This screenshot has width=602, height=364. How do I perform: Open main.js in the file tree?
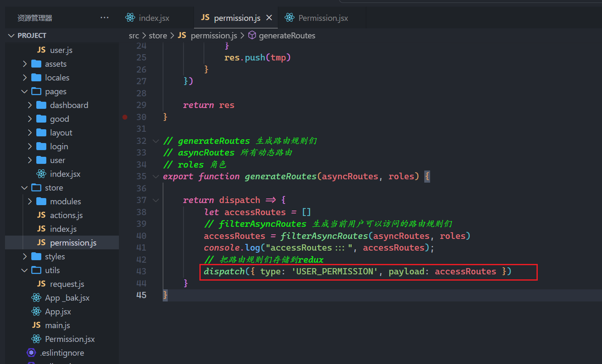click(x=57, y=325)
